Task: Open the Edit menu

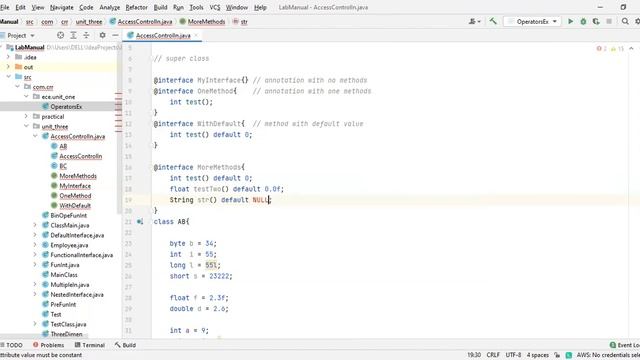Action: pyautogui.click(x=20, y=7)
